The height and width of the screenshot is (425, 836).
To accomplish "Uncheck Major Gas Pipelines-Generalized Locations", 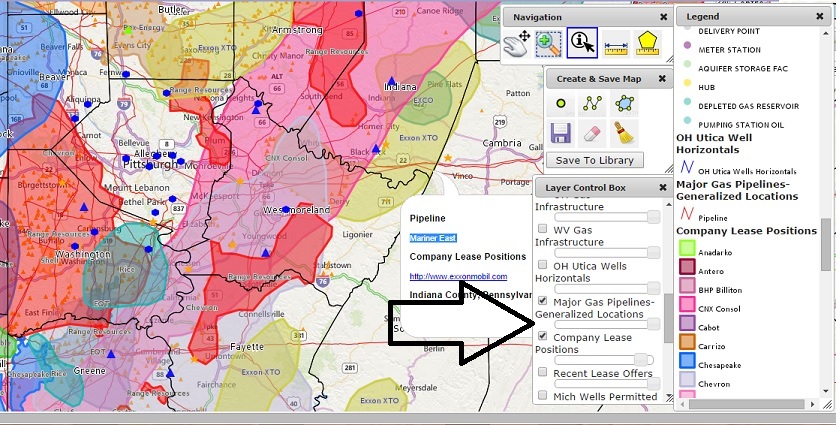I will click(x=542, y=301).
